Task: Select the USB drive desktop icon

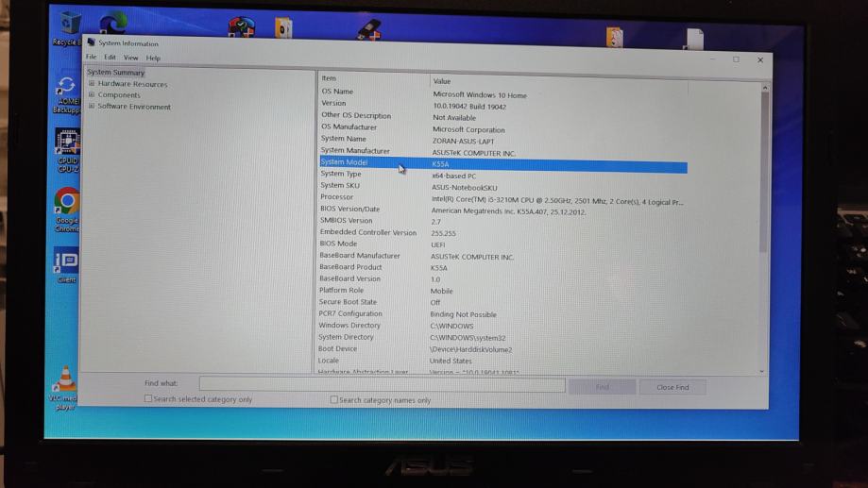Action: point(369,29)
